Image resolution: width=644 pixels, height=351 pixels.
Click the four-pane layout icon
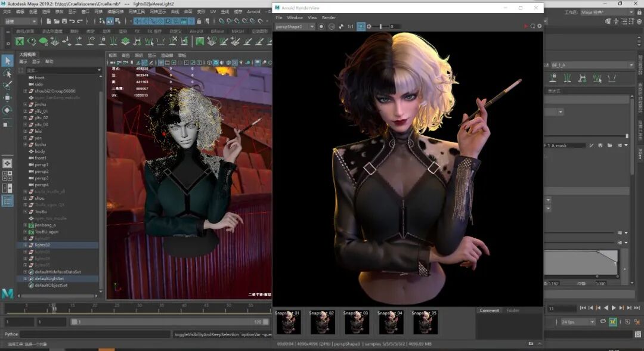(7, 176)
